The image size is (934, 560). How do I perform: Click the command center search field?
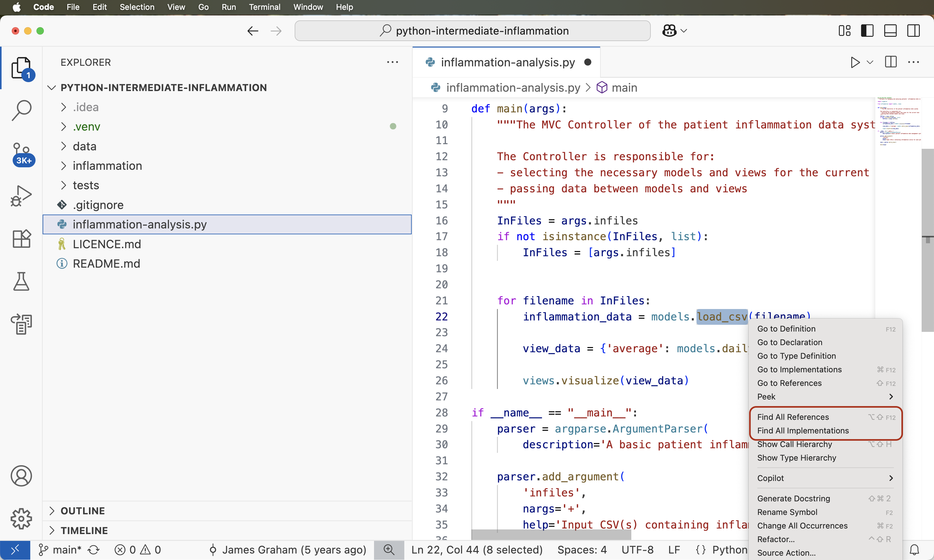472,31
